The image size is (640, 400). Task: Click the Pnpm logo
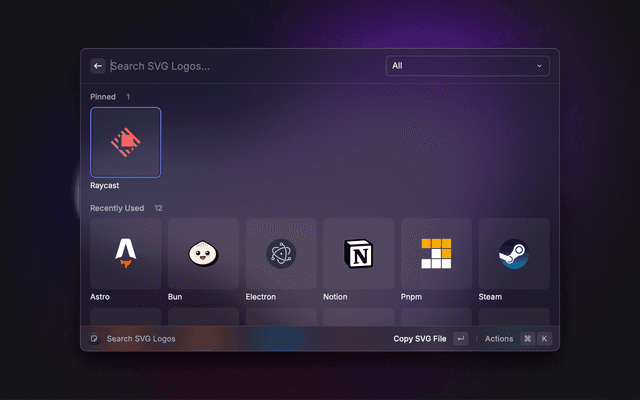point(436,254)
